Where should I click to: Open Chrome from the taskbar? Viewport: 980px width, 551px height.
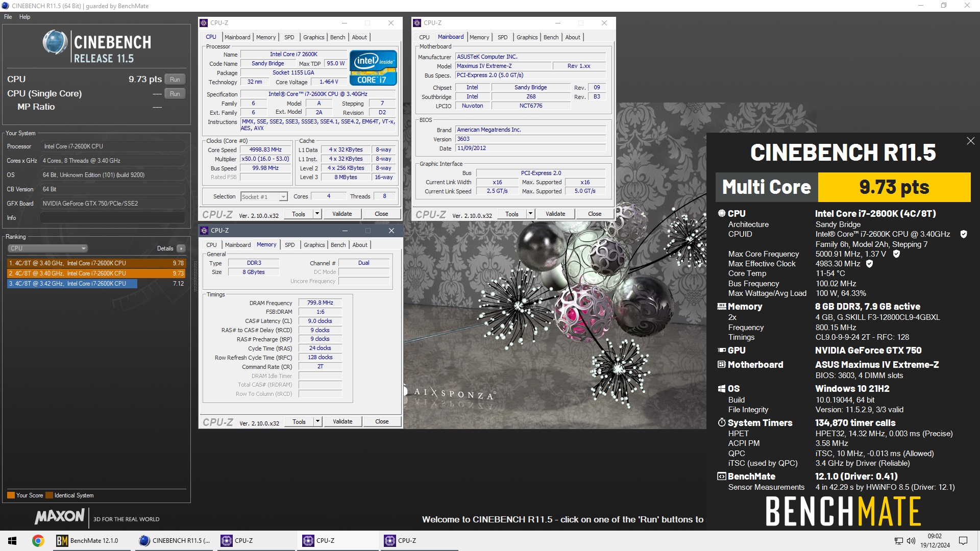(38, 540)
